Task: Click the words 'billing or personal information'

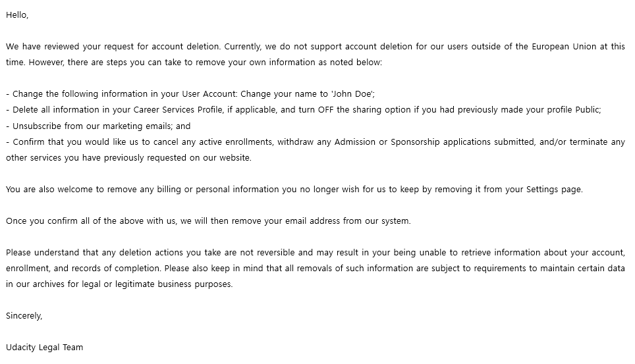Action: click(x=211, y=189)
